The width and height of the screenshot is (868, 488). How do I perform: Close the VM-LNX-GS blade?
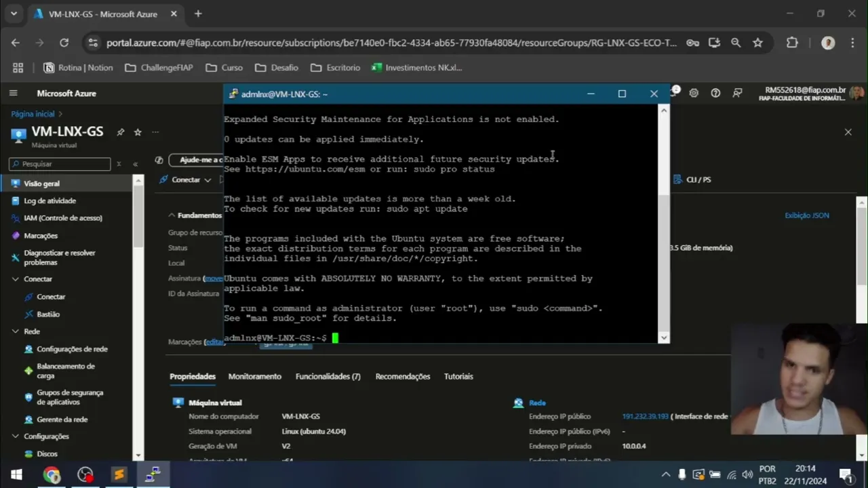tap(848, 132)
